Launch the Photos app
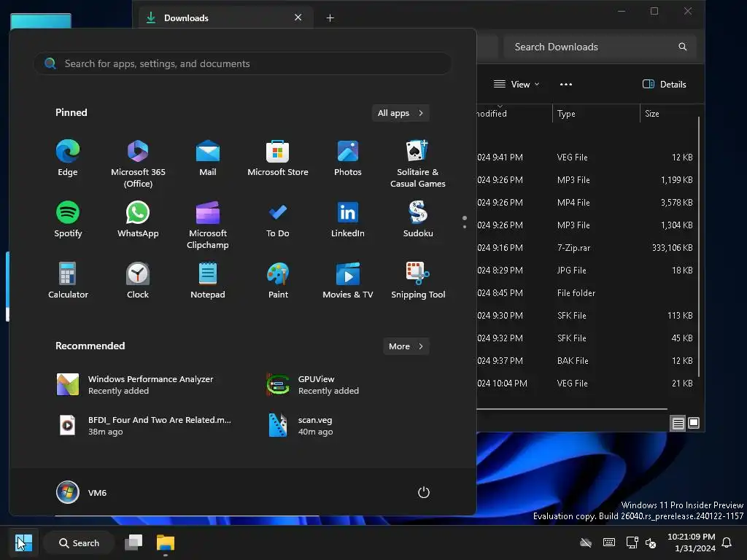747x560 pixels. (348, 158)
